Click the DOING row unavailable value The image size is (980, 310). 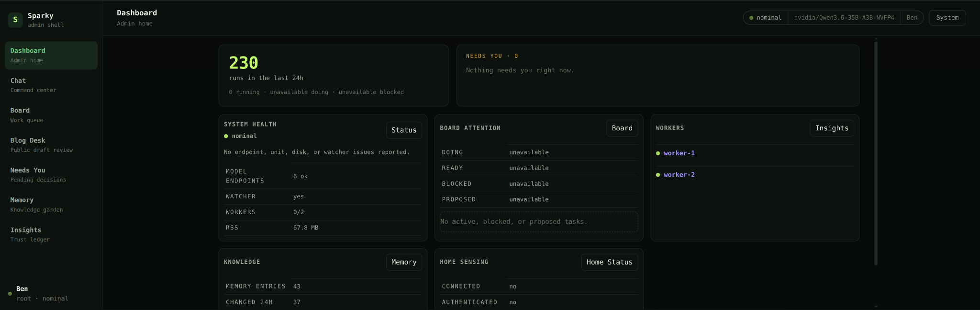[529, 152]
